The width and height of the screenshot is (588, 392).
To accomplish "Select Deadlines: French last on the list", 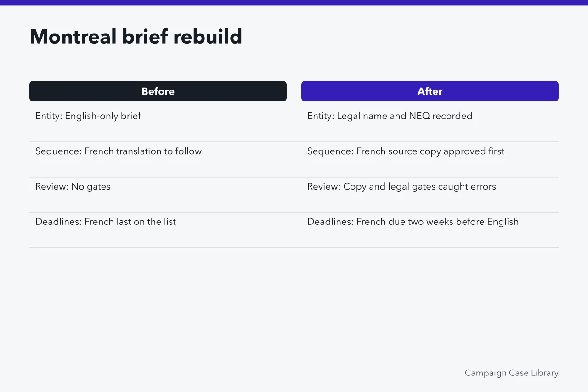I will pyautogui.click(x=158, y=230).
